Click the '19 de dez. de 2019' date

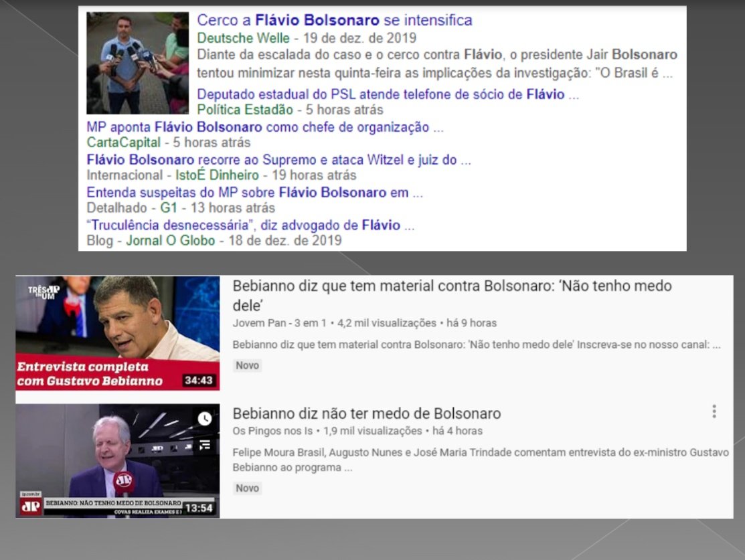coord(359,38)
